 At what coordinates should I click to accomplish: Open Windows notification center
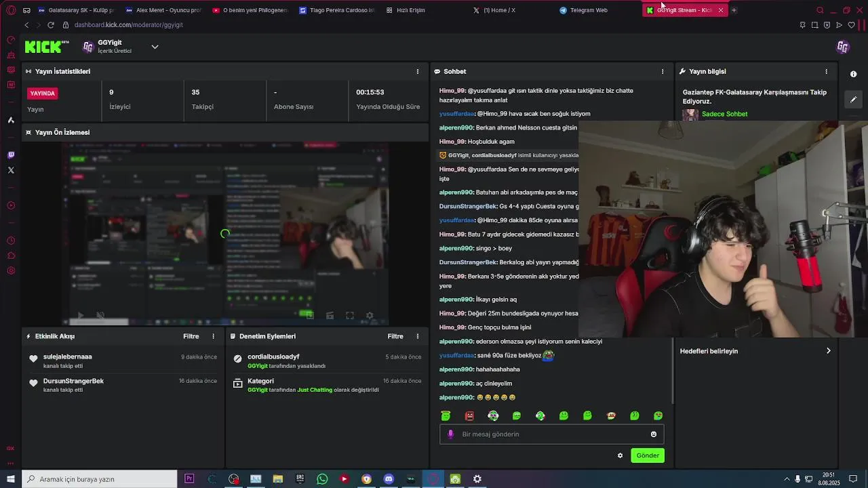coord(854,479)
